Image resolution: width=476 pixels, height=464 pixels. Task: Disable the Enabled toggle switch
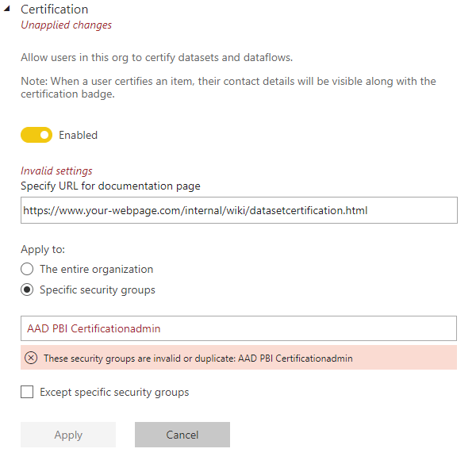pyautogui.click(x=36, y=136)
